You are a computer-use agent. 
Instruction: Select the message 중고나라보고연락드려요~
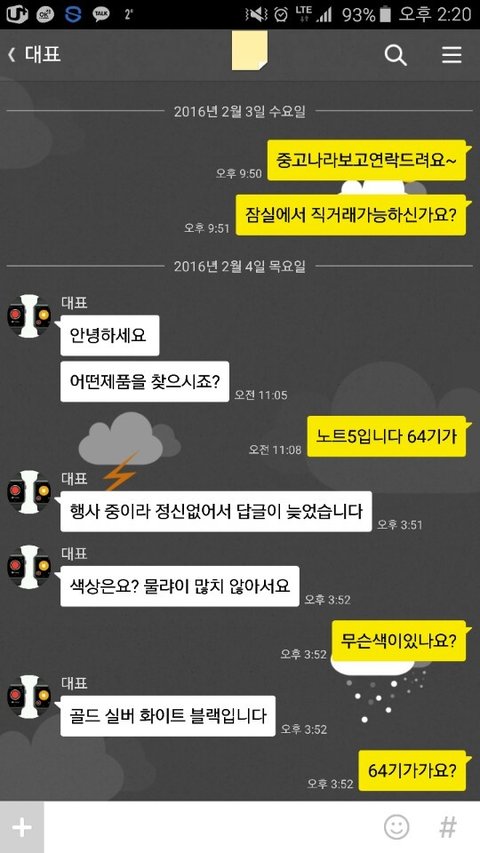pos(367,160)
